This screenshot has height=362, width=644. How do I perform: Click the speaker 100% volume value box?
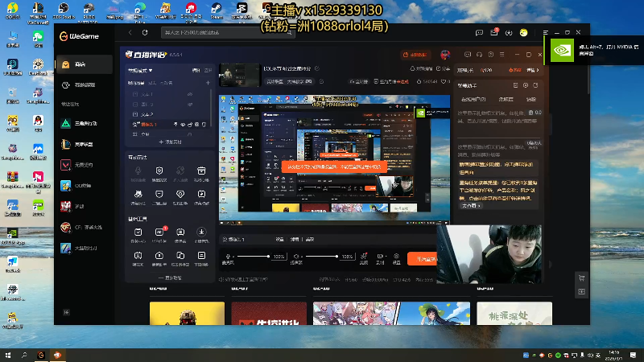point(347,257)
